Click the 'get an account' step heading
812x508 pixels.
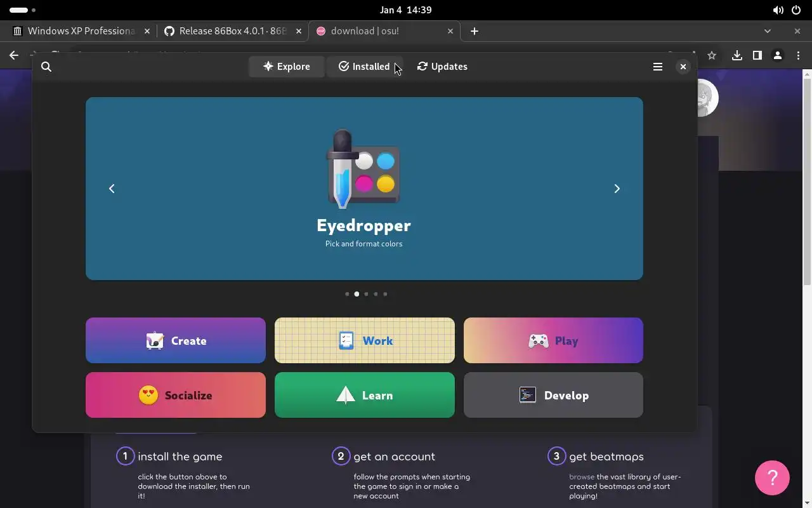[x=394, y=457]
